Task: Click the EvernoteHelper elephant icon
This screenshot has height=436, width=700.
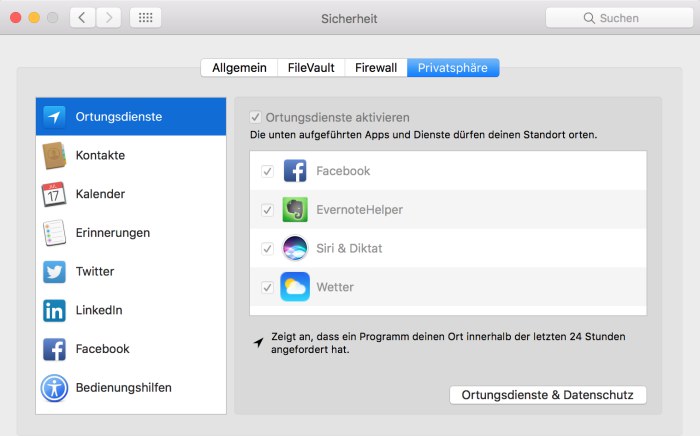Action: [295, 209]
